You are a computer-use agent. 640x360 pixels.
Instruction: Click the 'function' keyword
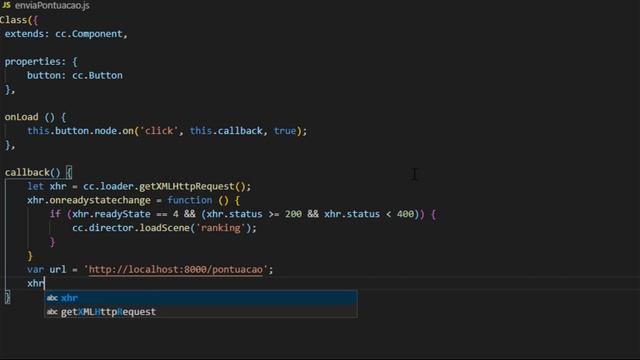(190, 200)
